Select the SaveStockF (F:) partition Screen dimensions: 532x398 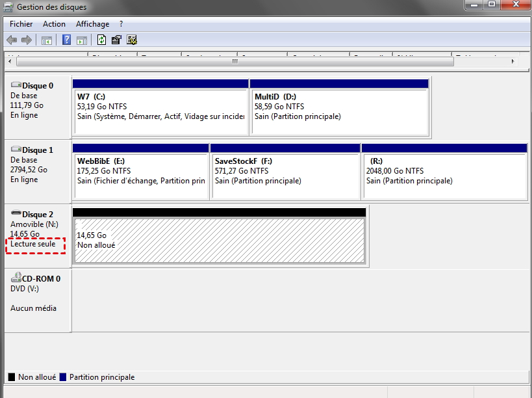pos(285,172)
